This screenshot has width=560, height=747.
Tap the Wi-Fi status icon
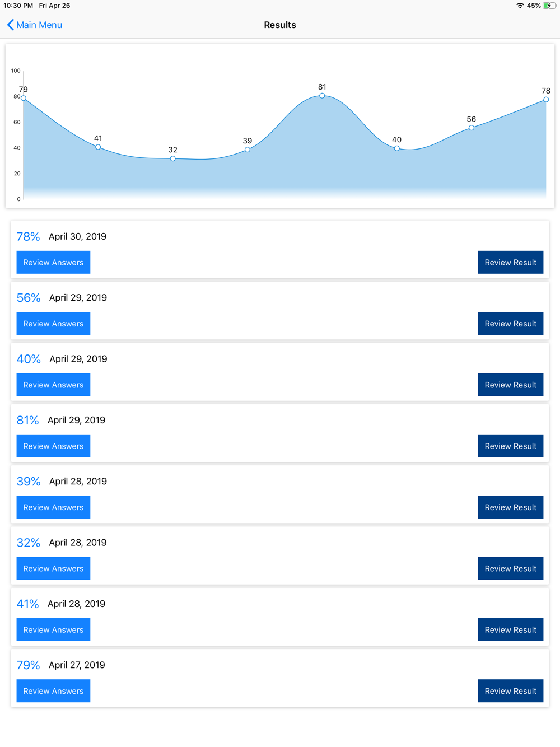coord(520,6)
